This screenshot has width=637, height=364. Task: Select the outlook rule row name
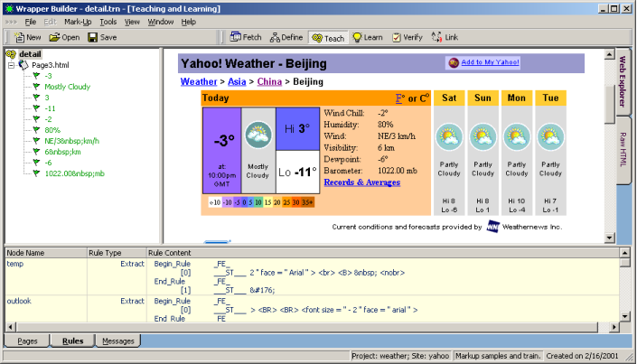coord(19,301)
